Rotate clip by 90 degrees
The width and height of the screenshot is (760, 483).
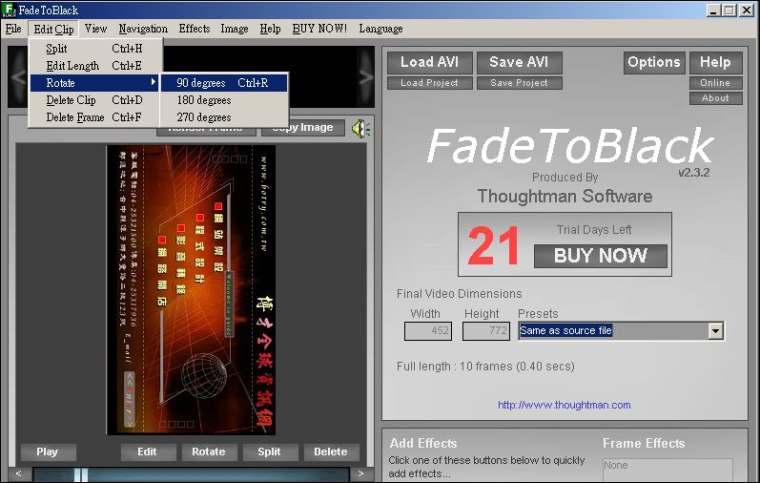coord(224,83)
